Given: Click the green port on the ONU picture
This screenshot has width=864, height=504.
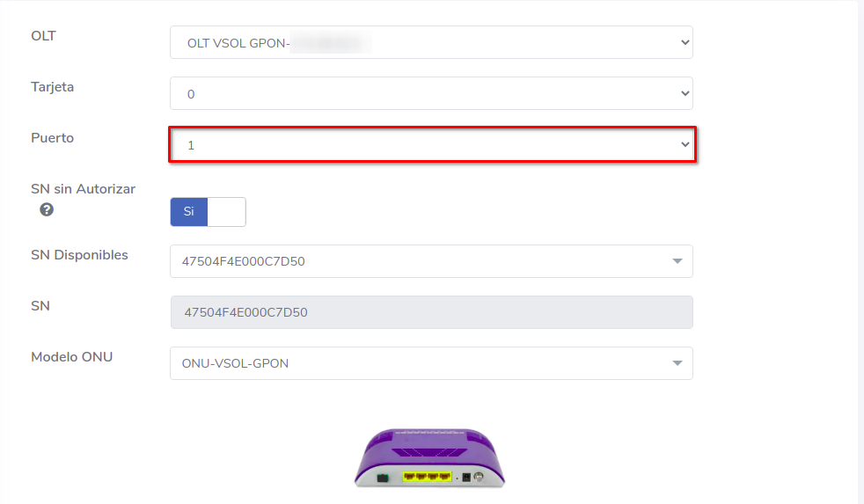Looking at the screenshot, I should pos(383,478).
